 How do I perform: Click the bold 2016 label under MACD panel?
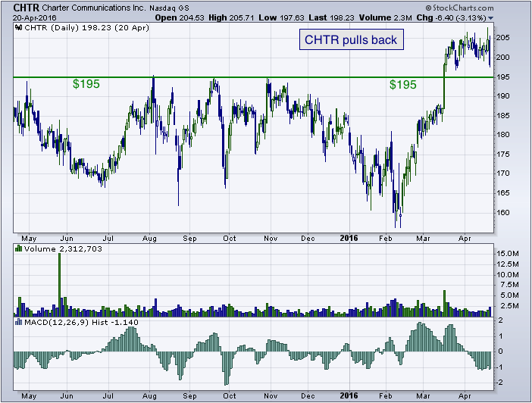tap(349, 395)
